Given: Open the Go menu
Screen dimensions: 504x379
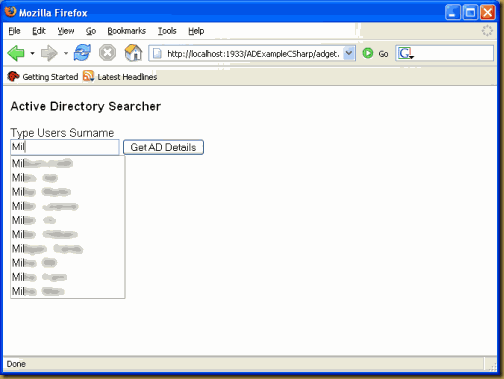Looking at the screenshot, I should 91,31.
